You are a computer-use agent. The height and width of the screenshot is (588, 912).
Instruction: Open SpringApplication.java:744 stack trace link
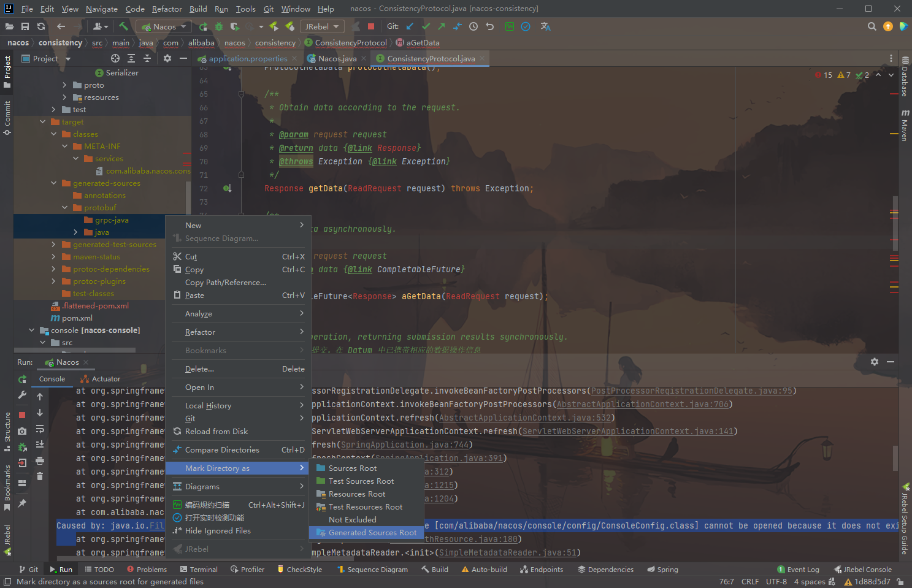(405, 445)
